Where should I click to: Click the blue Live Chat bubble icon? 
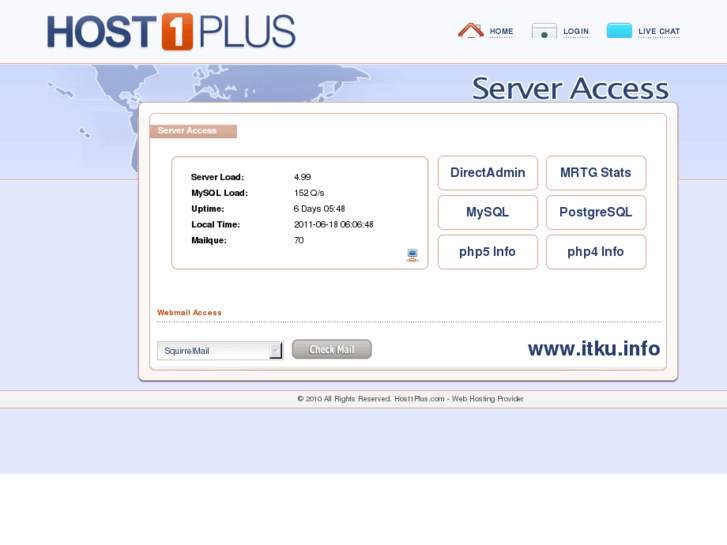point(619,31)
